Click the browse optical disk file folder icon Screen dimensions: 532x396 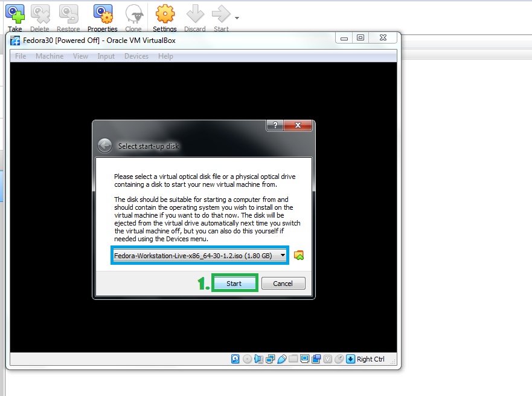point(299,255)
